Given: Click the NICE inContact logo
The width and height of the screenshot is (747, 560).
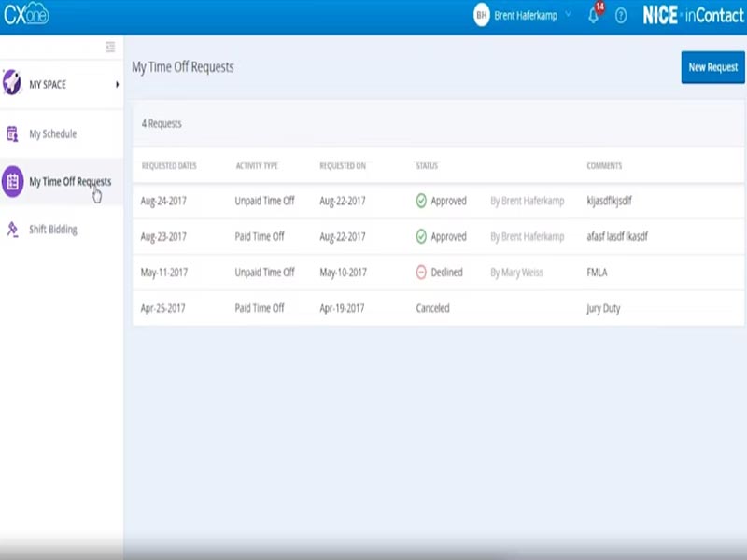Looking at the screenshot, I should click(x=693, y=16).
